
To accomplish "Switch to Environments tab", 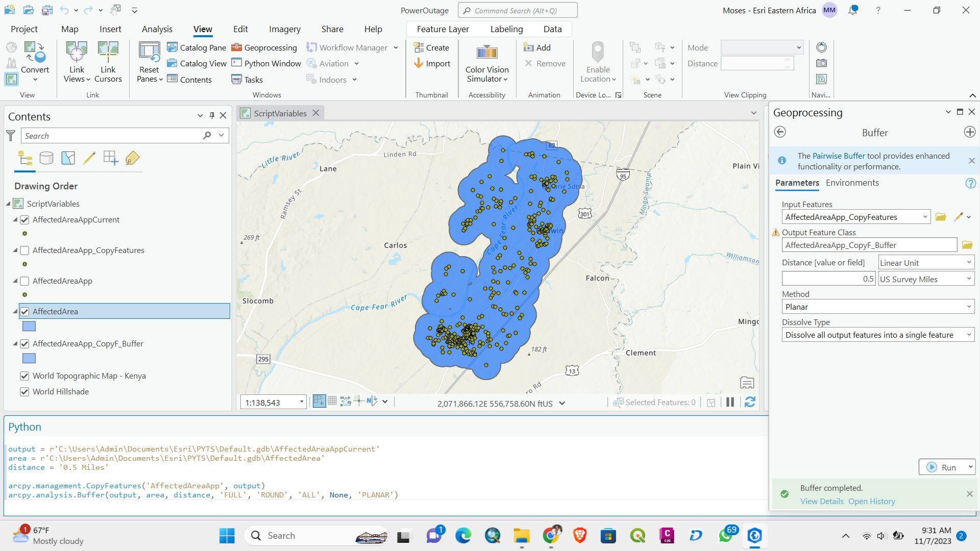I will tap(852, 183).
